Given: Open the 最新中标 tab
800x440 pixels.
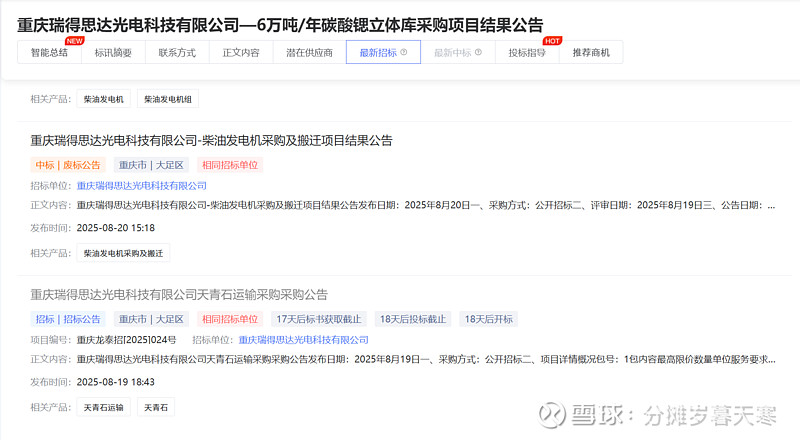Looking at the screenshot, I should (x=458, y=53).
